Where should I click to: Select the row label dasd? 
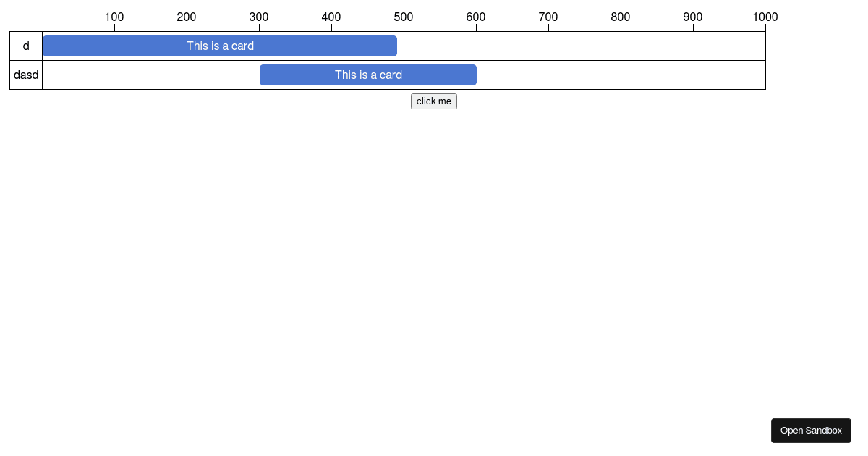pos(26,75)
